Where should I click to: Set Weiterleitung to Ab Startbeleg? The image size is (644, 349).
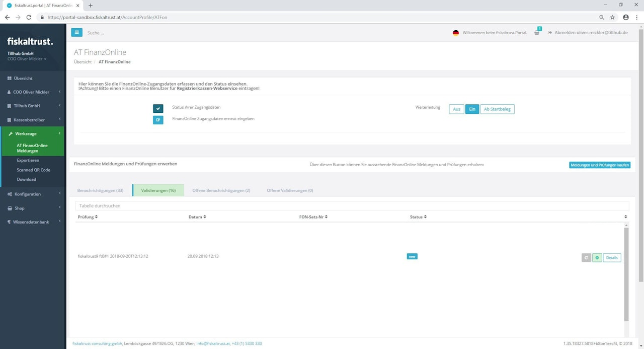497,109
